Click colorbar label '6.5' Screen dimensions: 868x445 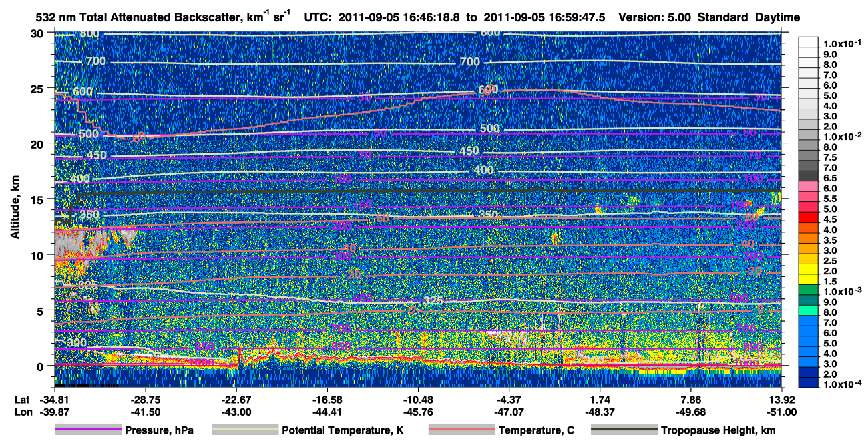point(830,179)
